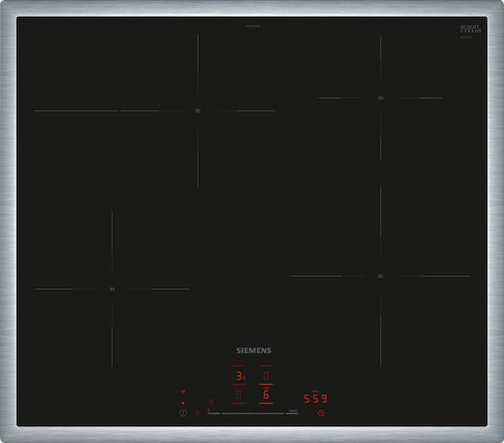
Task: Set power level at slider midpoint
Action: 253,413
